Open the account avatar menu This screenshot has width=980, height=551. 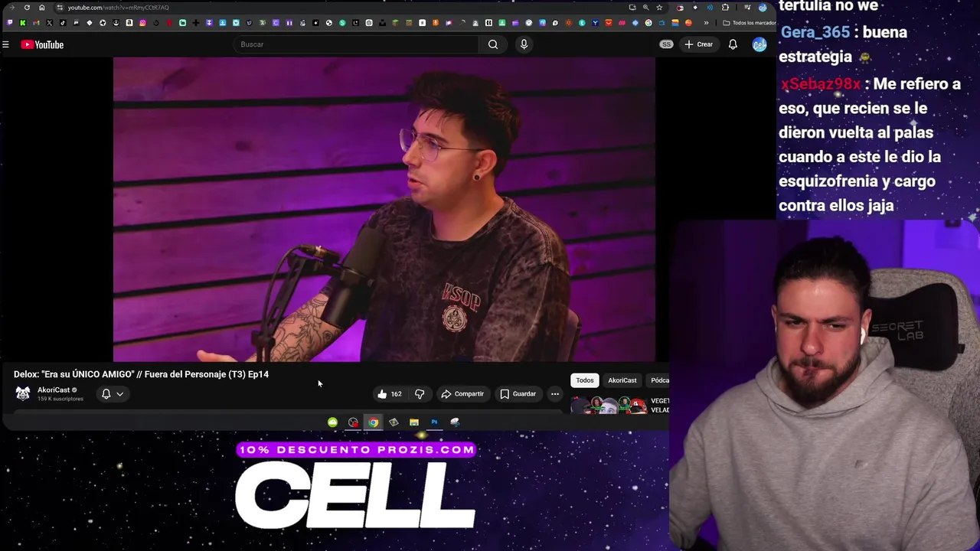759,44
